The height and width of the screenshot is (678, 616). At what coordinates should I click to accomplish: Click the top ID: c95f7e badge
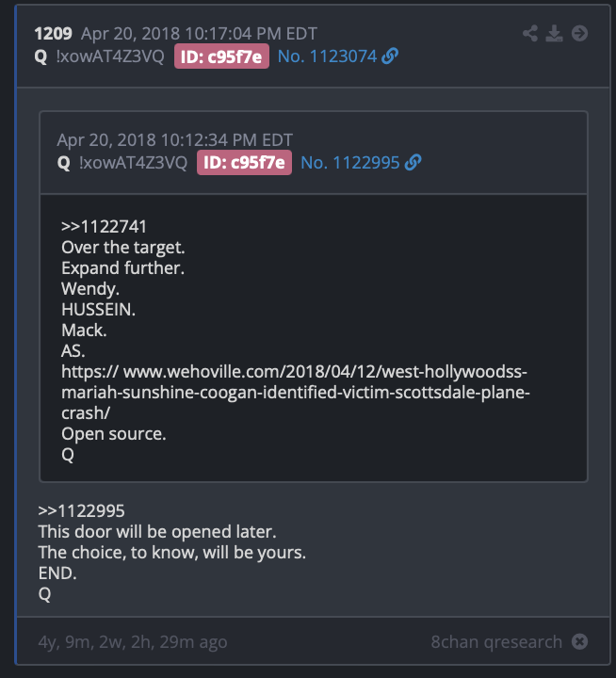(x=221, y=56)
